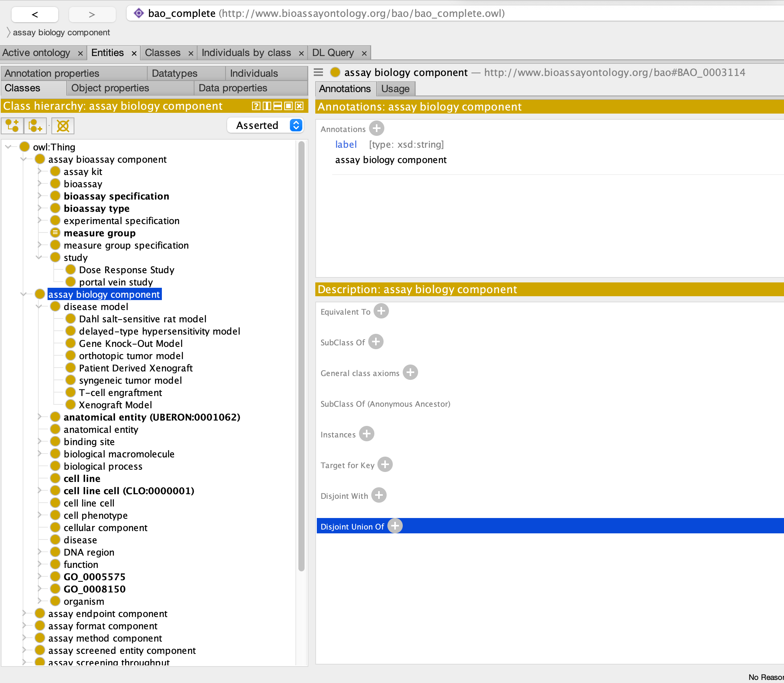Collapse the study node
This screenshot has height=683, width=784.
[x=39, y=257]
